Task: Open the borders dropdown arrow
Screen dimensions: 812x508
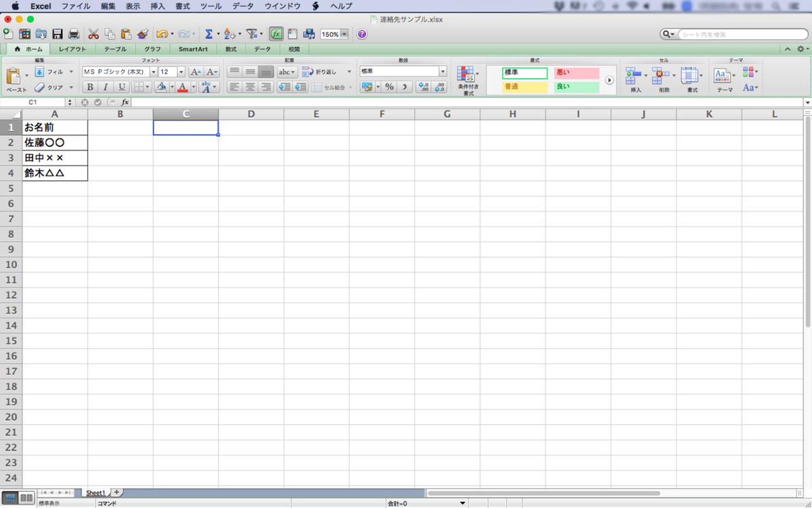Action: tap(149, 87)
